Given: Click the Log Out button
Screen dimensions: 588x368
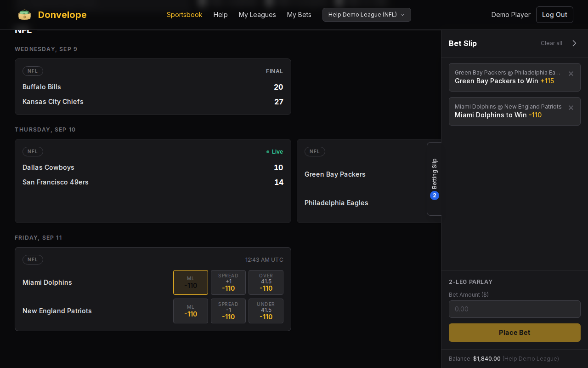Looking at the screenshot, I should [554, 15].
